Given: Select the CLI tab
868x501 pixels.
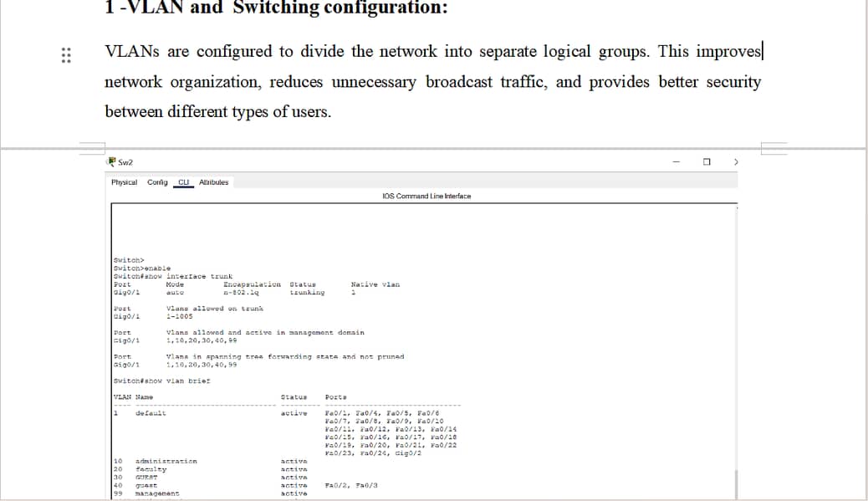Looking at the screenshot, I should click(x=183, y=182).
